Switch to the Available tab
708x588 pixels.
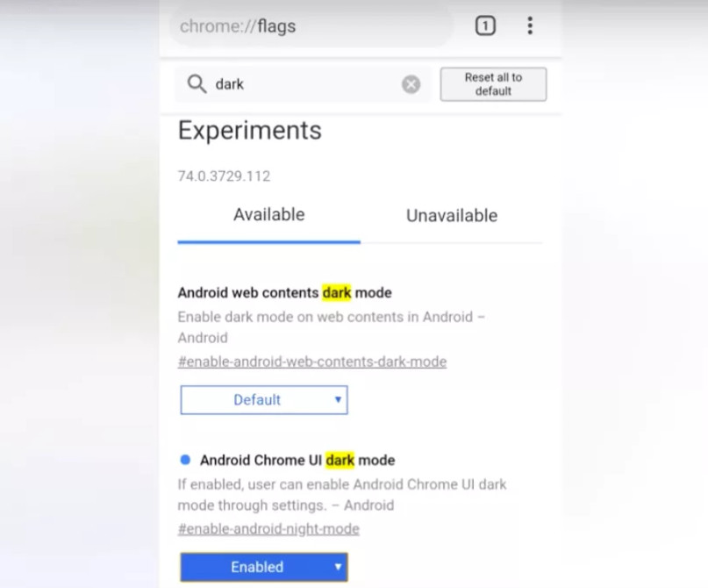[268, 215]
